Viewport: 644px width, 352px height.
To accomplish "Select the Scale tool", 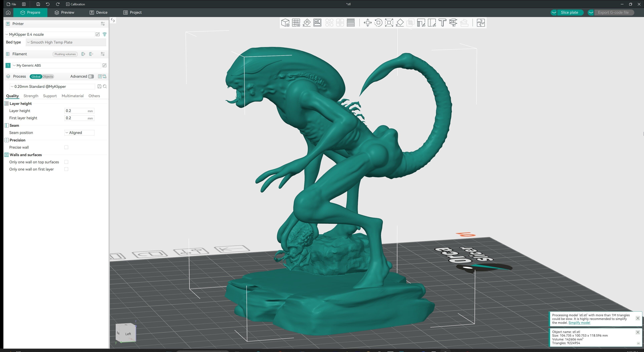I will pos(389,23).
